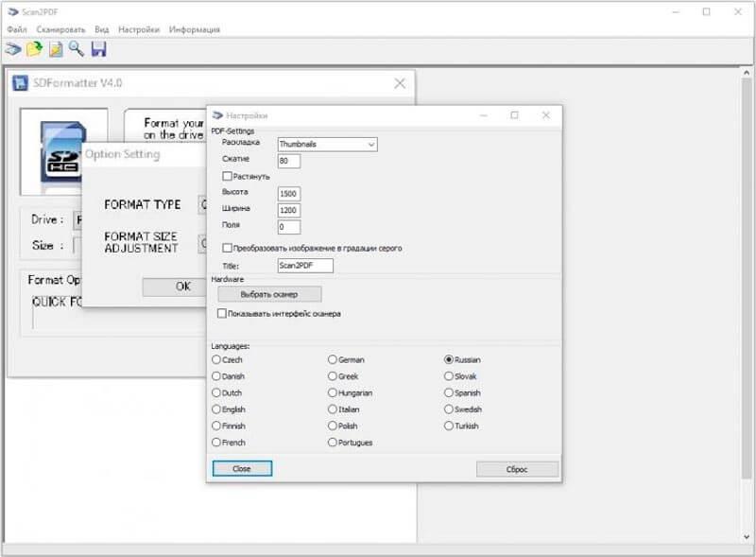This screenshot has width=756, height=557.
Task: Open the Сканировать menu
Action: point(60,29)
